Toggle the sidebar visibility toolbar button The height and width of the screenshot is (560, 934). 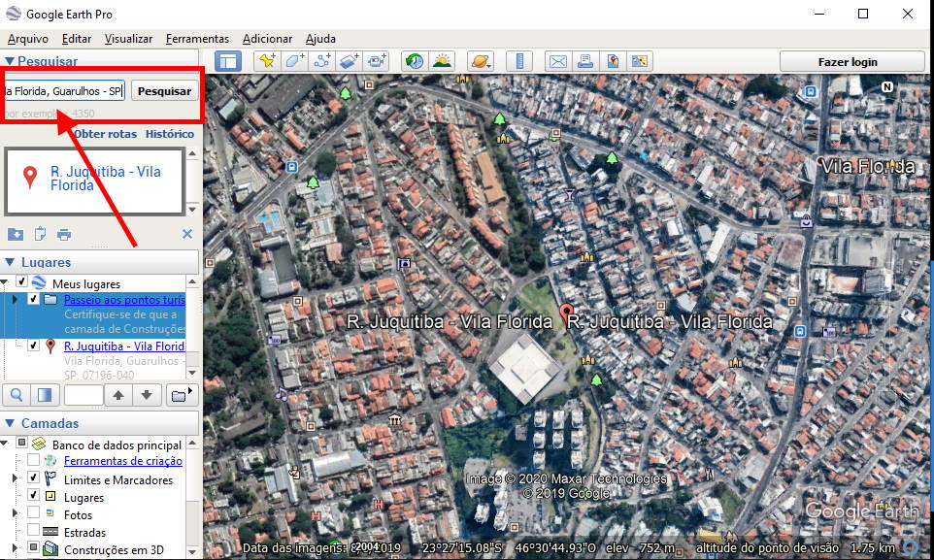[227, 61]
